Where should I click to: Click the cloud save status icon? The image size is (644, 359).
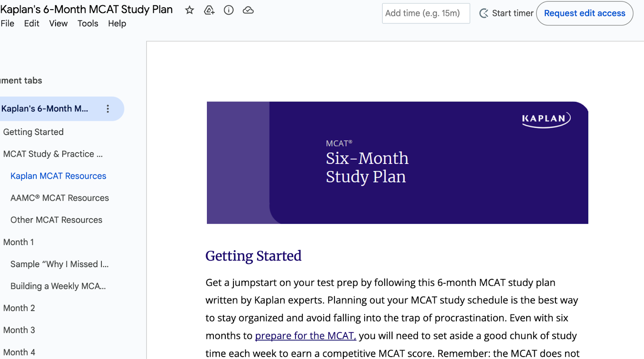click(x=248, y=10)
